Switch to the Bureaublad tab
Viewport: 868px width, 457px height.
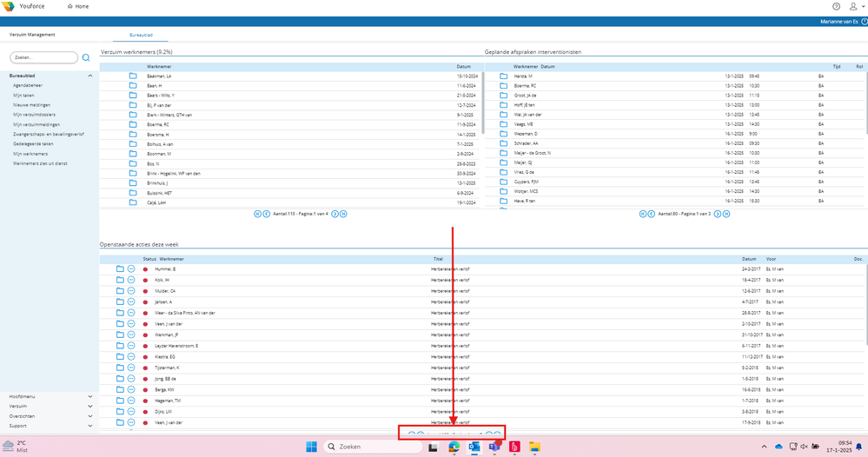click(141, 35)
